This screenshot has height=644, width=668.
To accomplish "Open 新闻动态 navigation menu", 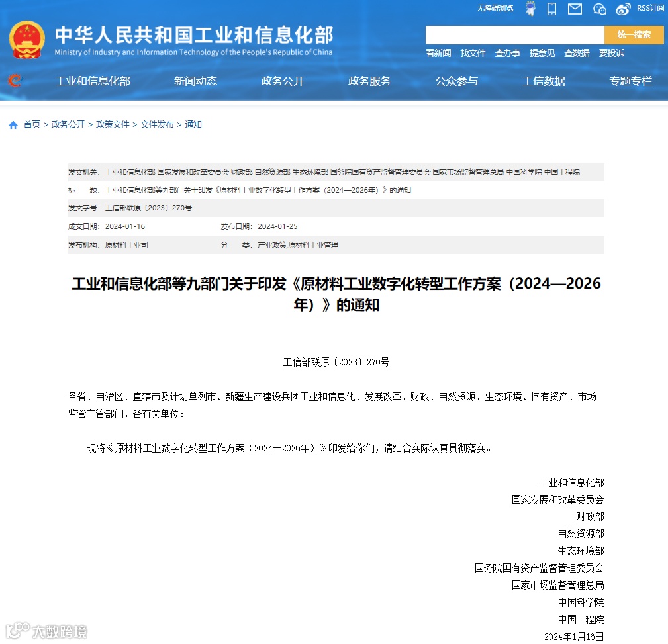I will click(x=195, y=81).
